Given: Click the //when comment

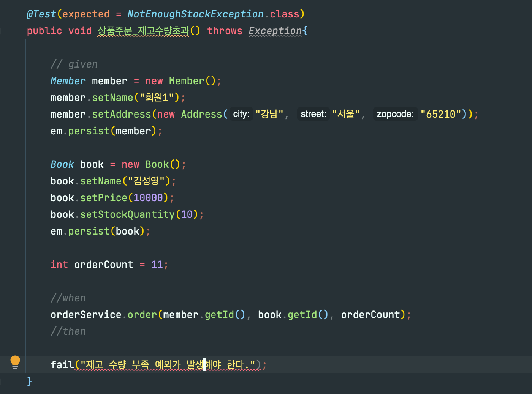Looking at the screenshot, I should [68, 298].
